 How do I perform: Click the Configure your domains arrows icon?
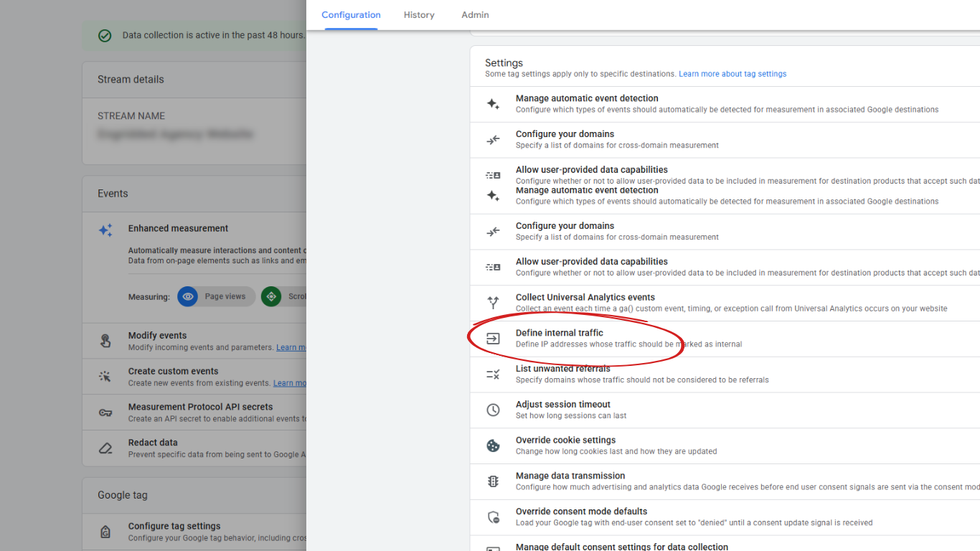[493, 139]
